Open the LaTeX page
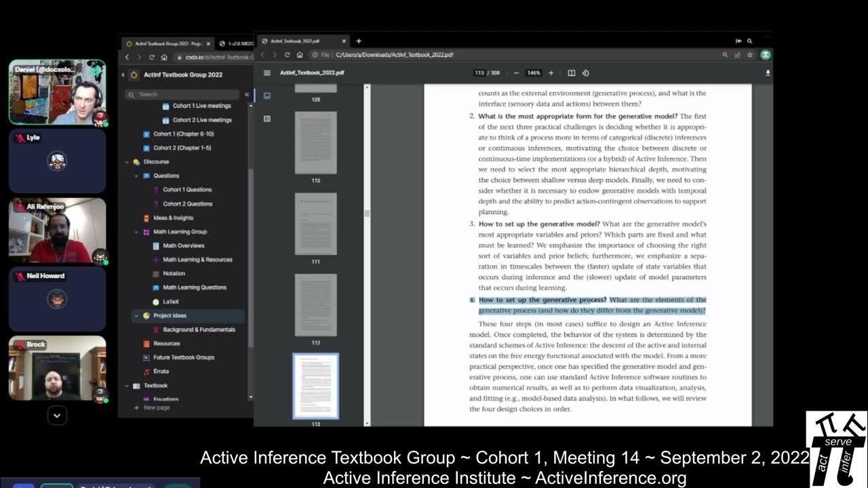The width and height of the screenshot is (868, 488). (171, 302)
